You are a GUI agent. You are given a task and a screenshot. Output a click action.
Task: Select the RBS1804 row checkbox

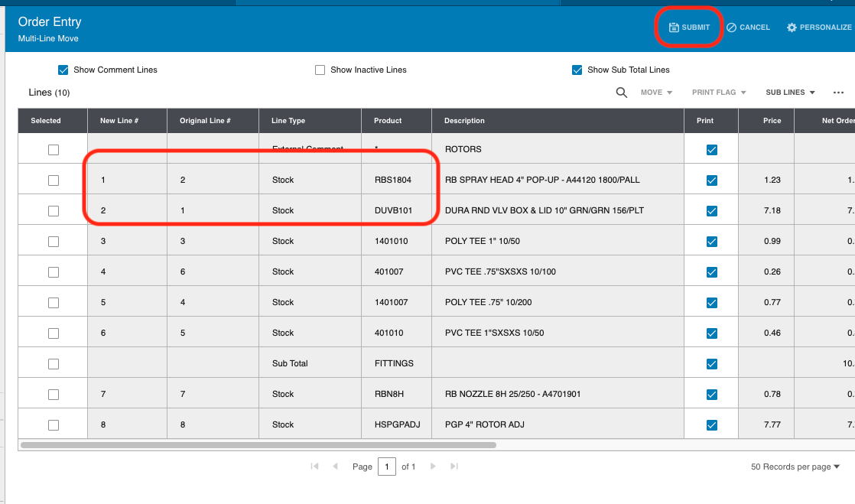(x=54, y=180)
